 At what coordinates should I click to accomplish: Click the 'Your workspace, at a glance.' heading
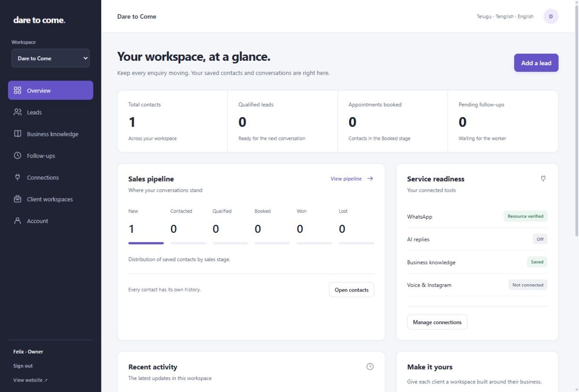[194, 57]
